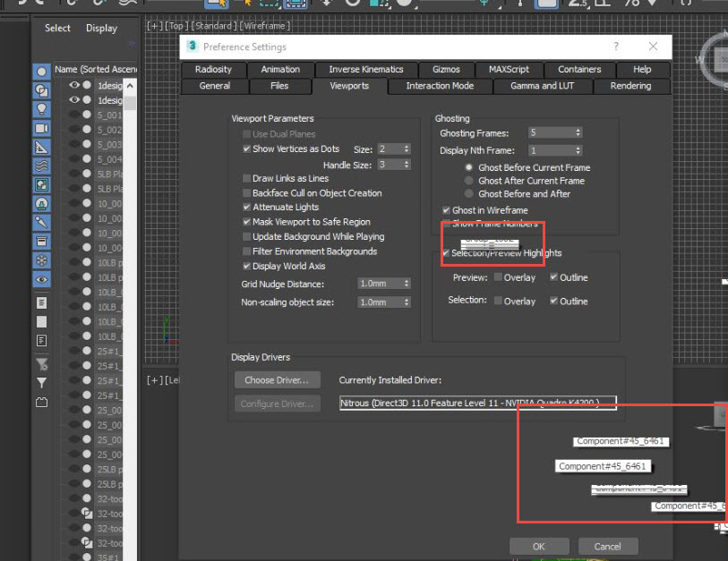Click the Choose Driver button
Image resolution: width=728 pixels, height=561 pixels.
[x=278, y=380]
